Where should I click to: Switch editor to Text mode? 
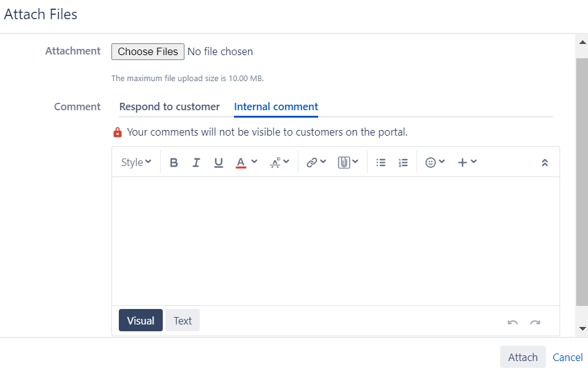[x=183, y=320]
